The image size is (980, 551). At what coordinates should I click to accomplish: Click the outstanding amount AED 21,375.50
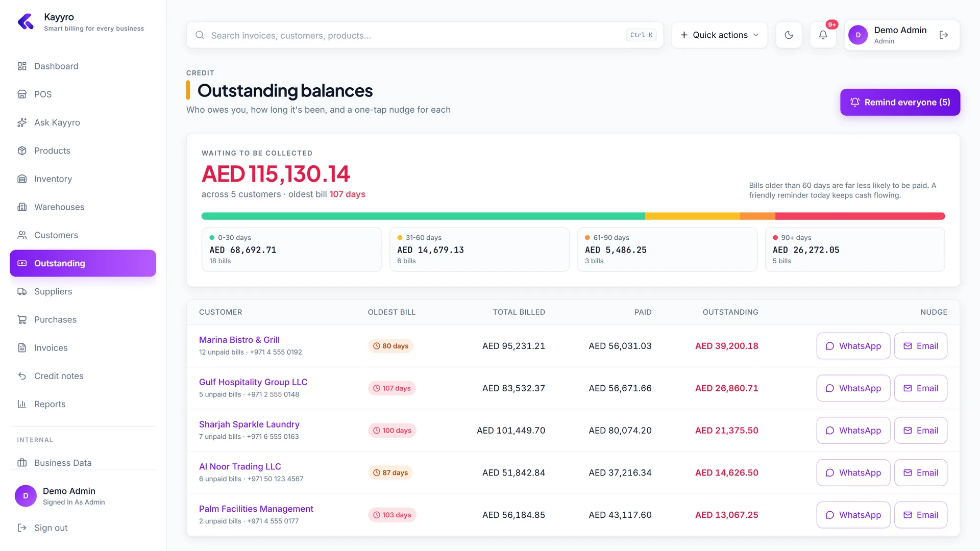726,431
